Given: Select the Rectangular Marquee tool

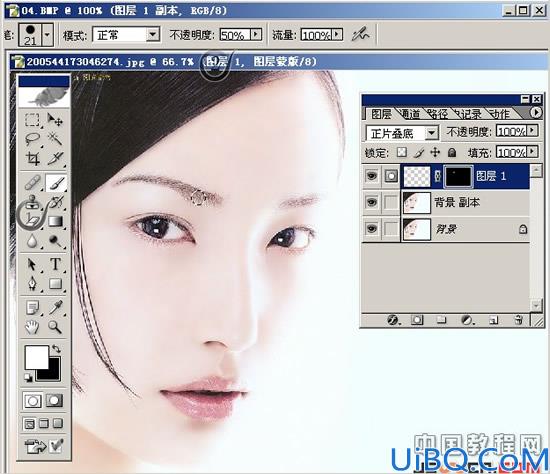Looking at the screenshot, I should click(x=33, y=120).
